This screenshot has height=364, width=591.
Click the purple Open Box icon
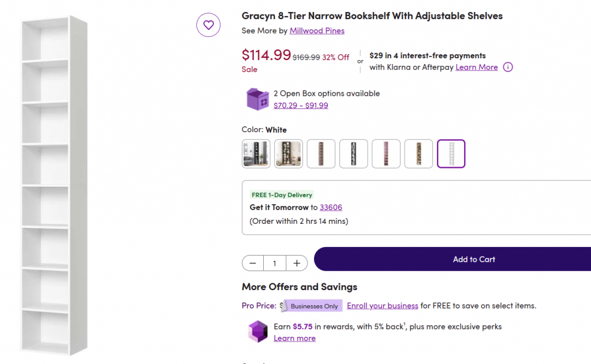[257, 99]
